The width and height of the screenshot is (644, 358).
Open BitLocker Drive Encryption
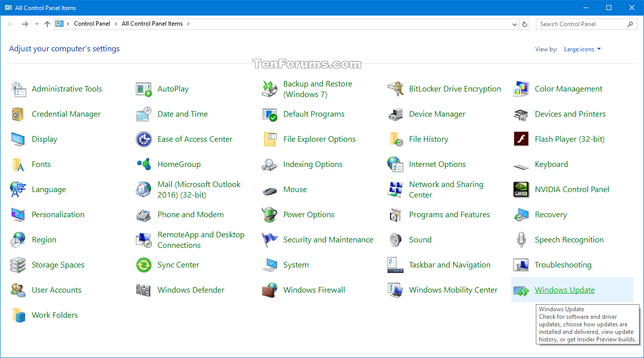pos(454,88)
